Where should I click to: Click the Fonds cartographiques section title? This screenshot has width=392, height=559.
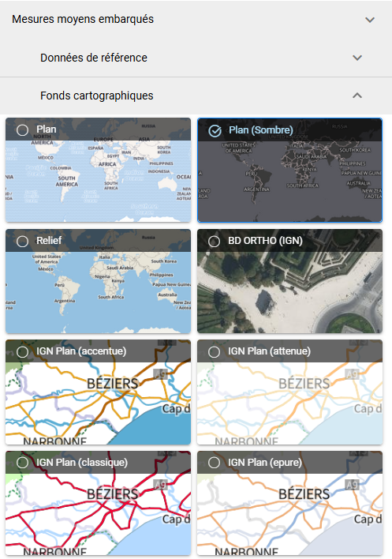96,96
